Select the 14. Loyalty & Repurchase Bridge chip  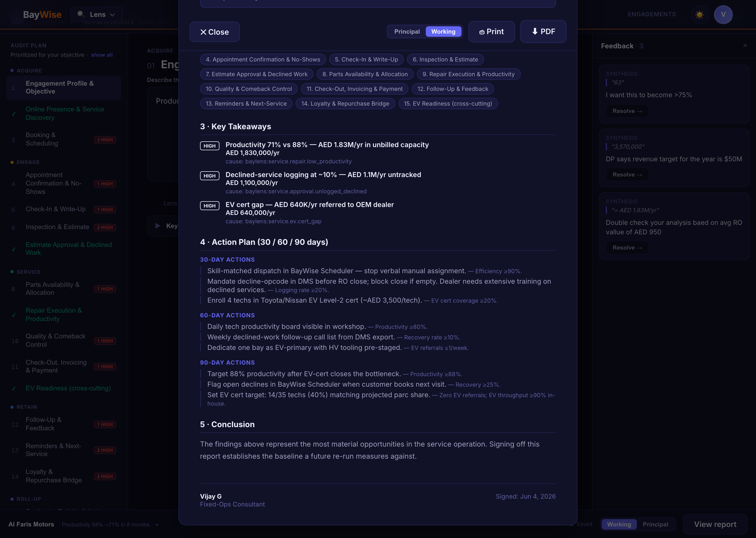coord(345,104)
